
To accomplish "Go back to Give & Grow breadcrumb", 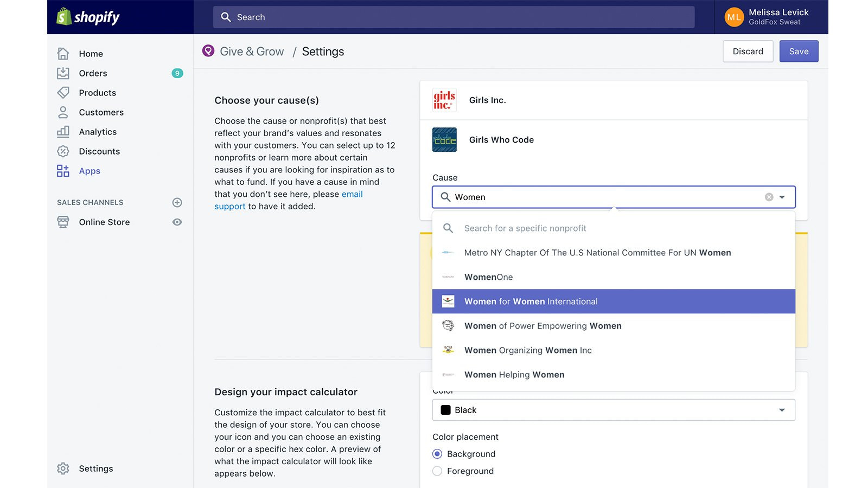I will tap(252, 52).
